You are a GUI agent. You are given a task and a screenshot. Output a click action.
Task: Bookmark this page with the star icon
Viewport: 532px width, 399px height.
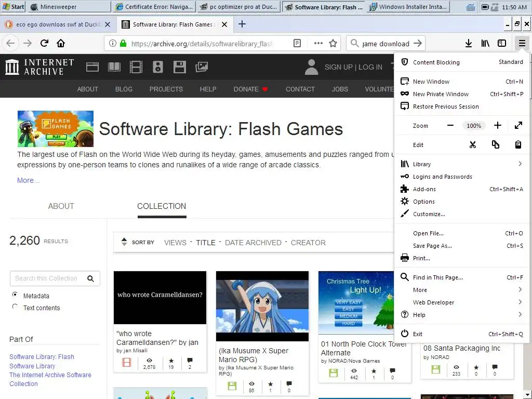tap(333, 44)
